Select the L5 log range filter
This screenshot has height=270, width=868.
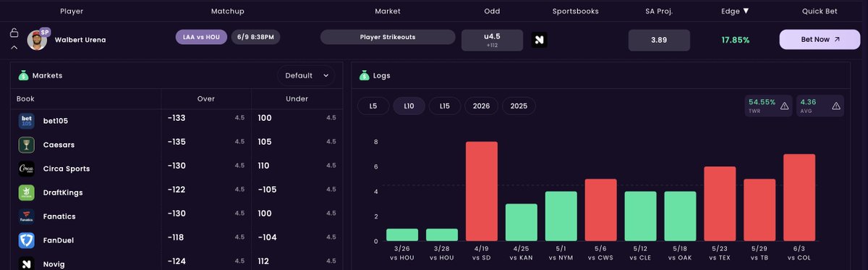tap(373, 106)
